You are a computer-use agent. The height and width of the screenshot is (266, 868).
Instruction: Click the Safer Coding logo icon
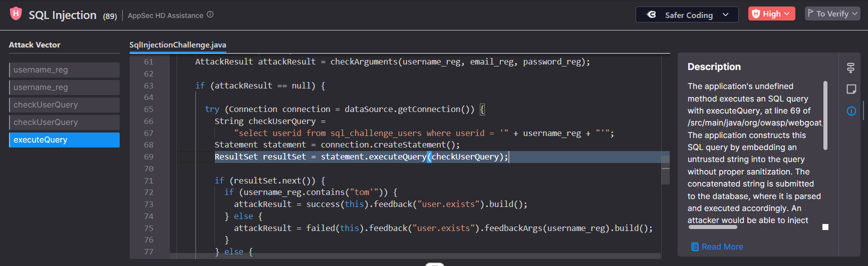(x=651, y=14)
